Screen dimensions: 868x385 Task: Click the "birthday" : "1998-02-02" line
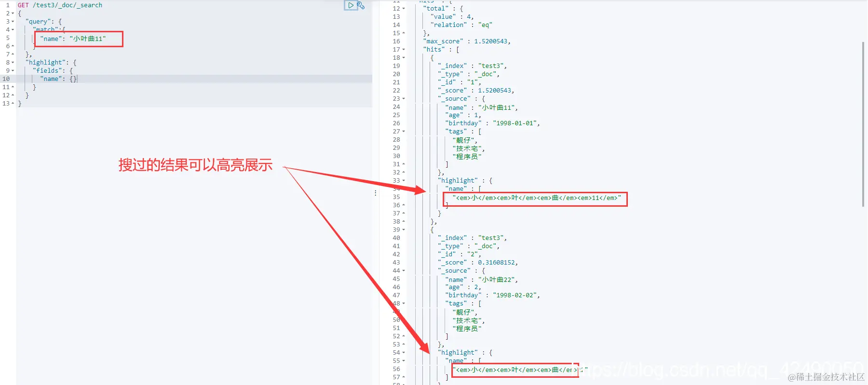pyautogui.click(x=492, y=295)
